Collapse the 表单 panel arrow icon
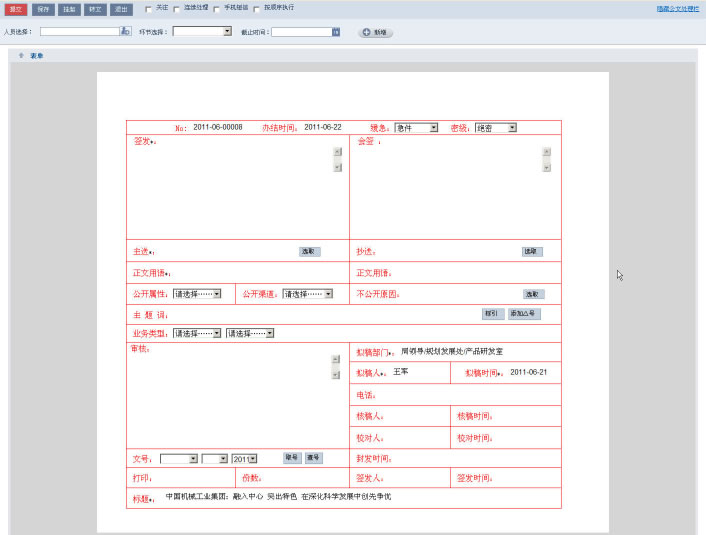The image size is (706, 535). tap(21, 55)
